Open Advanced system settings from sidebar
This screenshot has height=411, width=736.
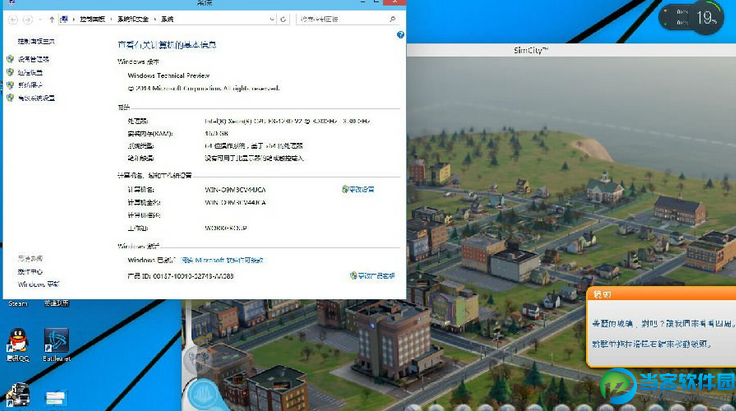(36, 98)
